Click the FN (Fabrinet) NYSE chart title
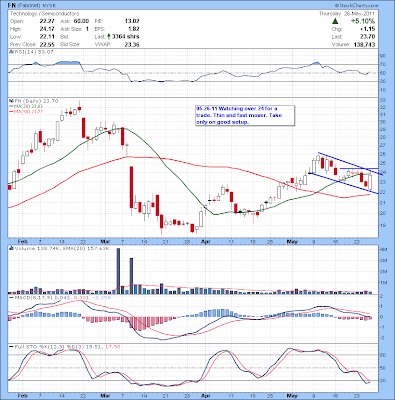Image resolution: width=395 pixels, height=400 pixels. click(x=31, y=6)
